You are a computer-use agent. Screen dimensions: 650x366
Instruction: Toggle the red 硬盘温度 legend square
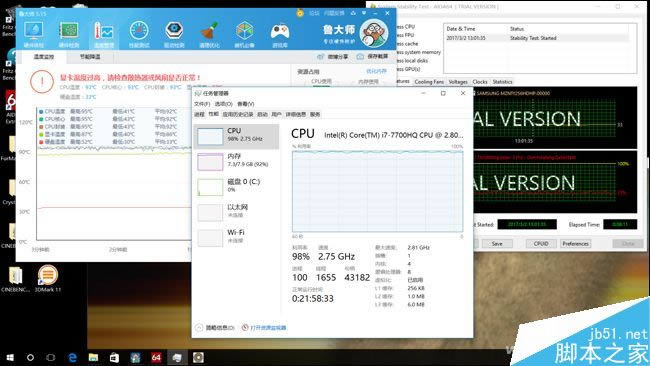coord(41,142)
